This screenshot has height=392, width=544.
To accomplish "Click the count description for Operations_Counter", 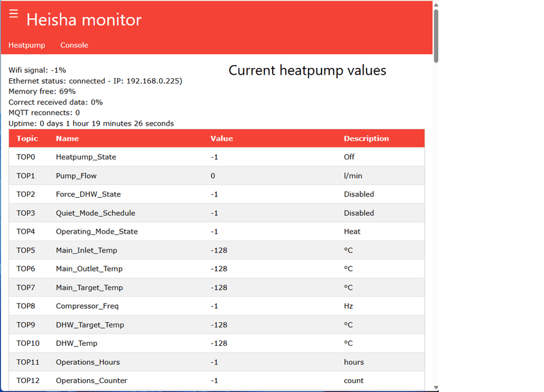I will coord(354,380).
